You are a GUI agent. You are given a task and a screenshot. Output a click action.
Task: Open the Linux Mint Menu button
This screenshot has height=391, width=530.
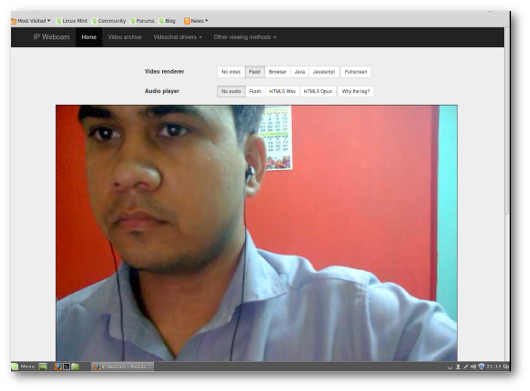(x=24, y=366)
